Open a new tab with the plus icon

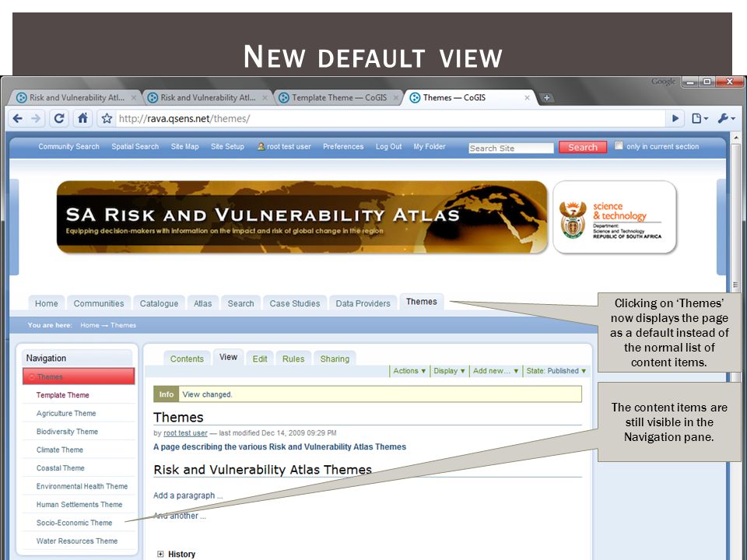pyautogui.click(x=546, y=98)
